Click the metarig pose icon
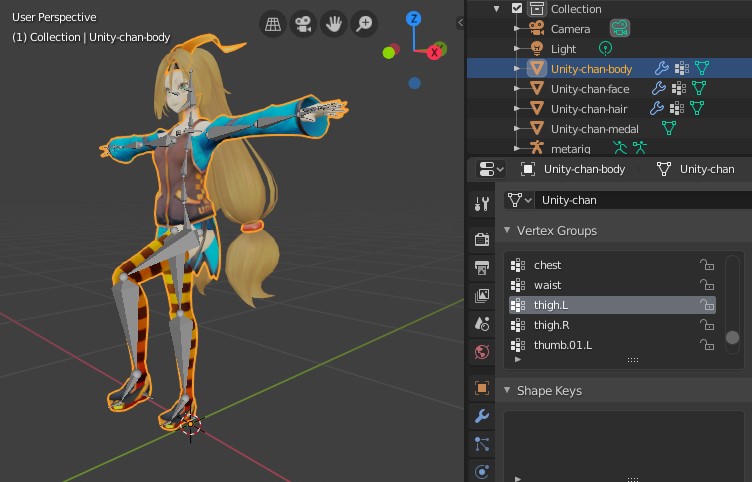This screenshot has width=752, height=482. (640, 147)
